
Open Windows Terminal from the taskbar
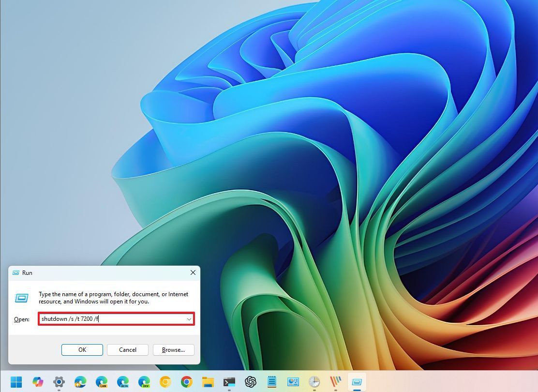(x=229, y=382)
